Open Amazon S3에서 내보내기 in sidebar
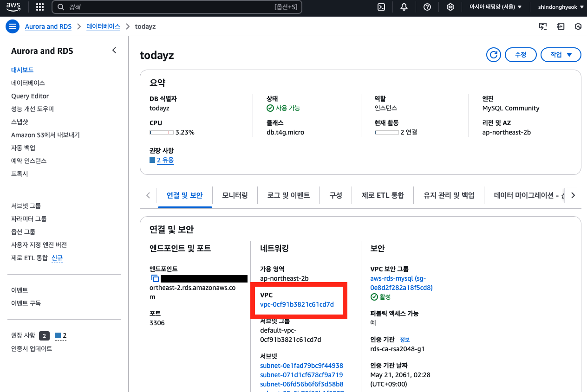The image size is (587, 392). point(46,135)
